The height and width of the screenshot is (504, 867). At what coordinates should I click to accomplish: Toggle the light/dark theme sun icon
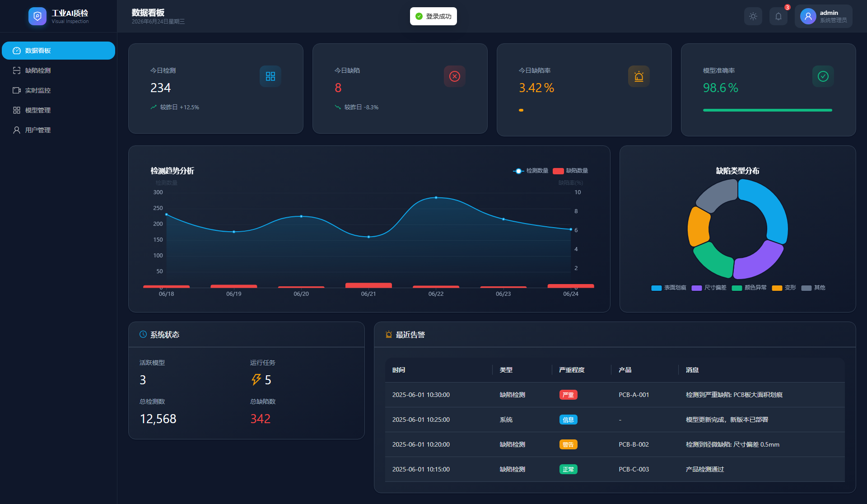(x=753, y=16)
